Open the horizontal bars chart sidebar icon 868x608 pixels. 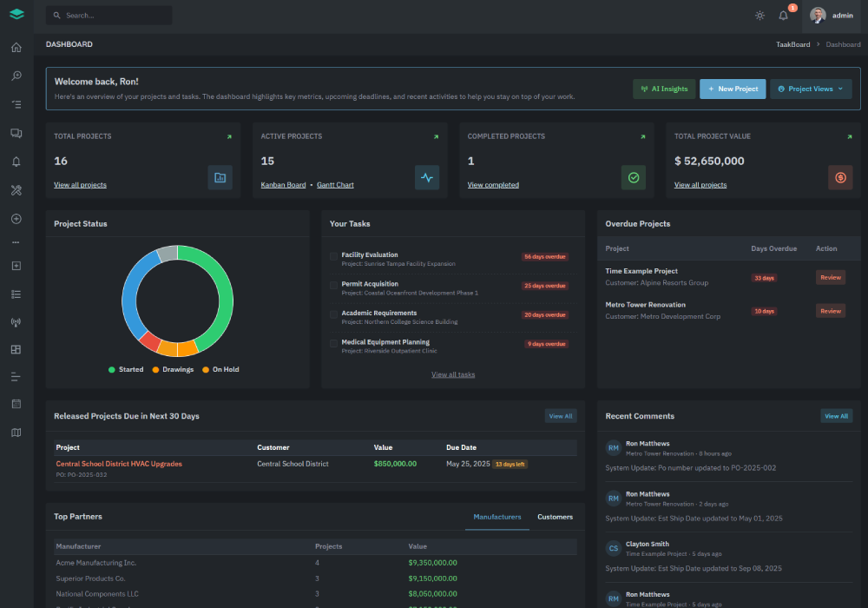coord(16,377)
